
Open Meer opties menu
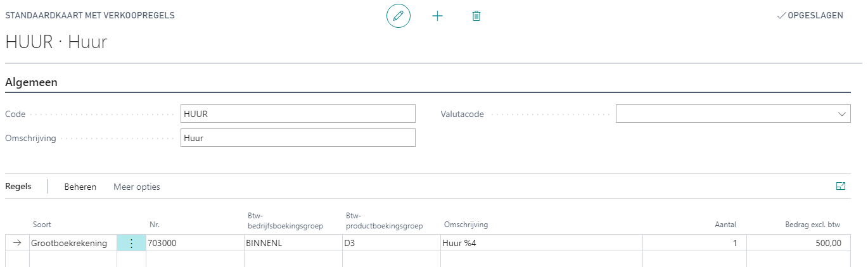pyautogui.click(x=137, y=187)
